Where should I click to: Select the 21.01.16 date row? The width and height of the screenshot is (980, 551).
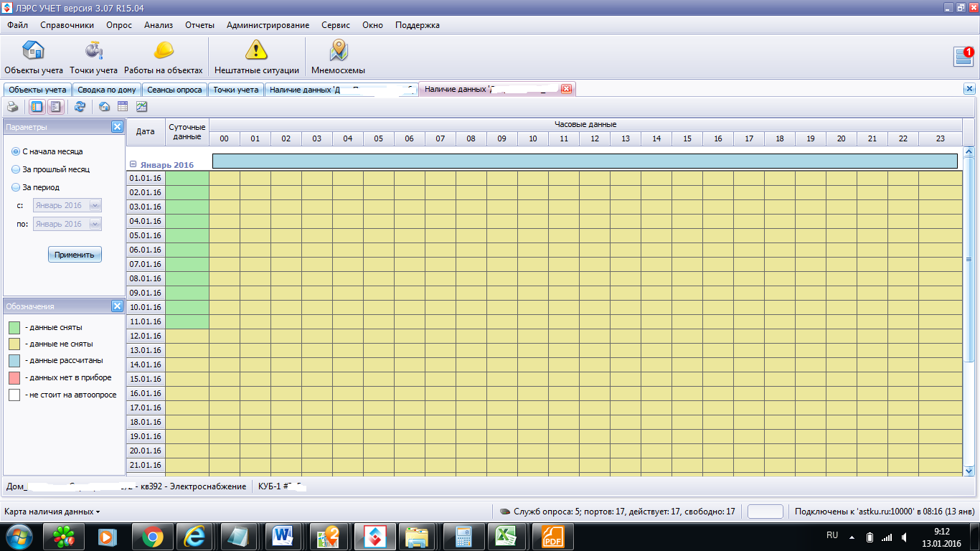point(146,465)
